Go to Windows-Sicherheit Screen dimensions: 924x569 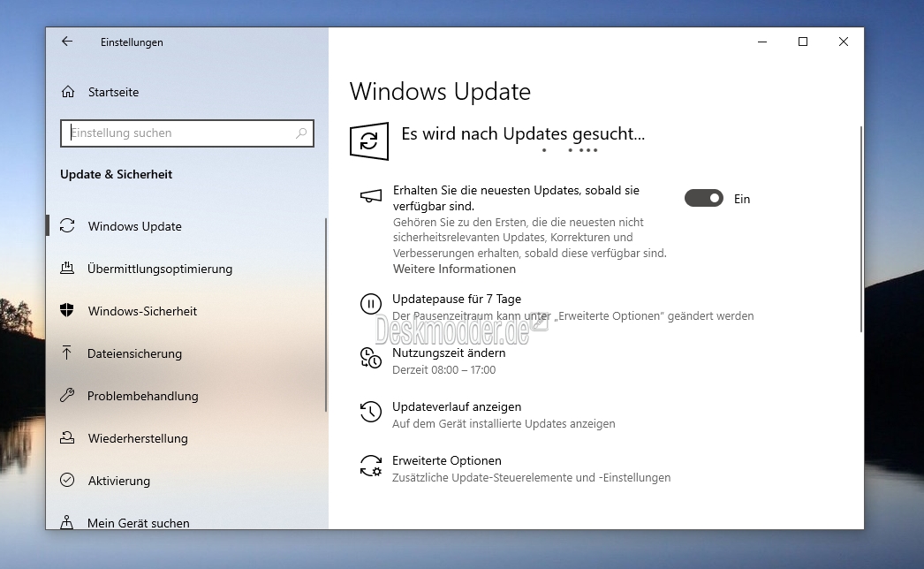click(142, 311)
